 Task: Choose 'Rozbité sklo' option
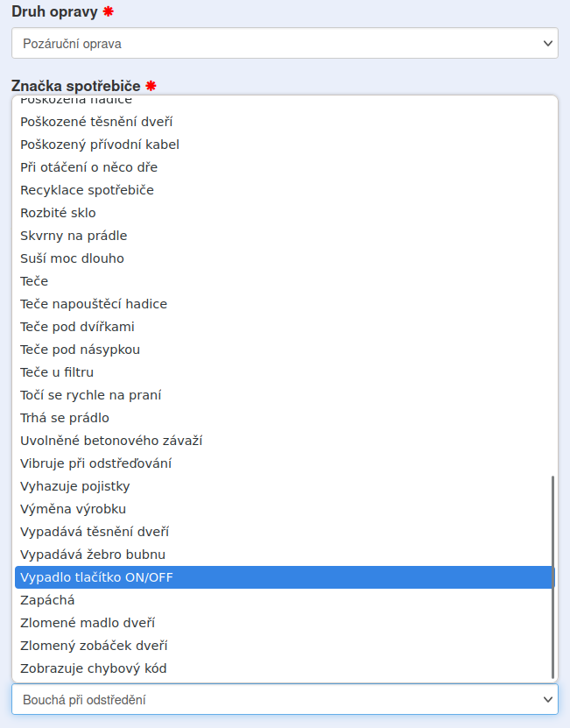(x=59, y=213)
